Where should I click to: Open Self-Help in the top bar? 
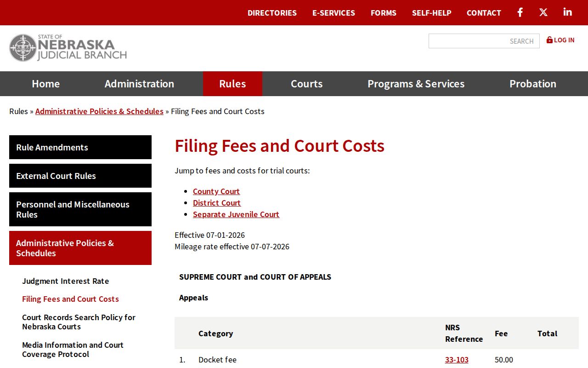point(431,13)
